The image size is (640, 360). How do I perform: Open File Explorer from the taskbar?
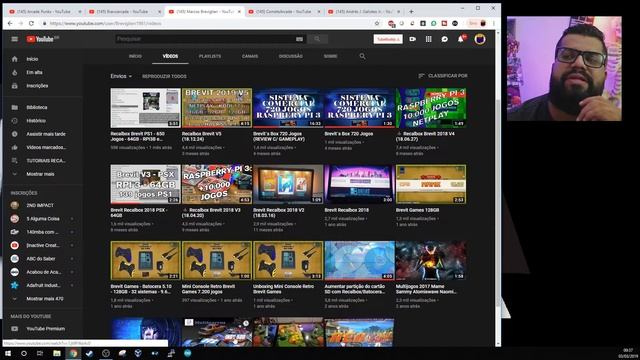(x=57, y=353)
